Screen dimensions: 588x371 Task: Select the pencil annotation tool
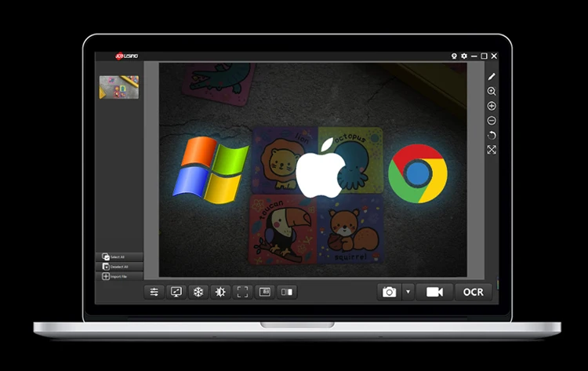(x=492, y=77)
